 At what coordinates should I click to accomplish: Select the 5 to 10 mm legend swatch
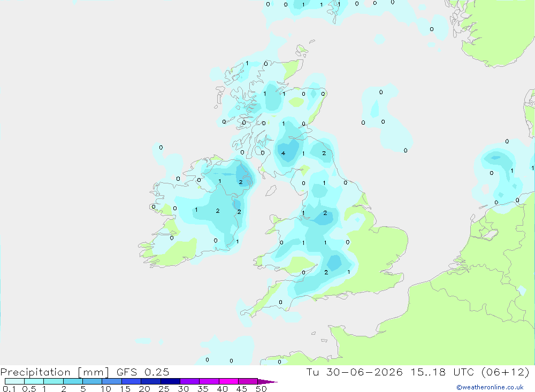(93, 381)
